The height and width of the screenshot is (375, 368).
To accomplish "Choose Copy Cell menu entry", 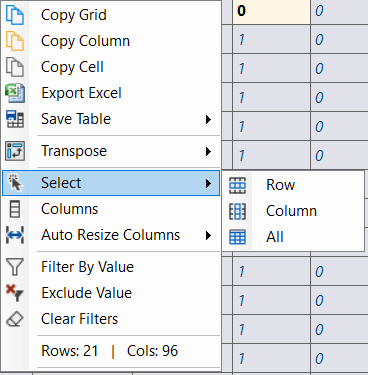I will [111, 67].
